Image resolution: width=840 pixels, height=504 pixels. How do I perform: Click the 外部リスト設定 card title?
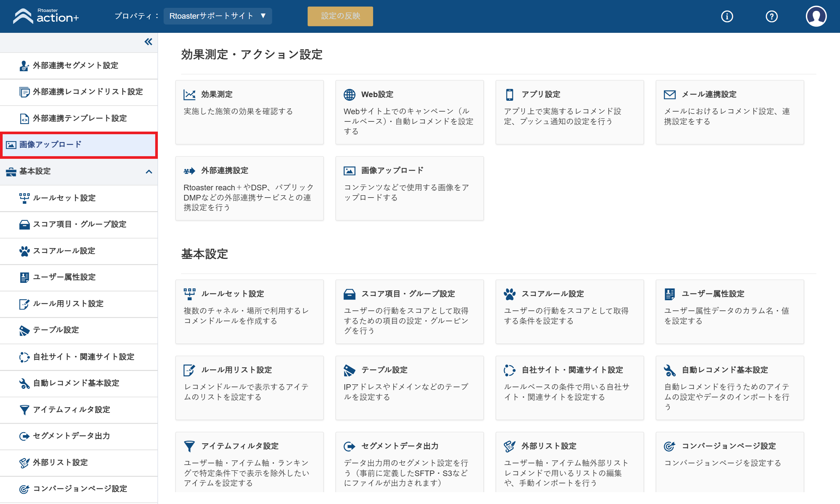click(x=549, y=446)
